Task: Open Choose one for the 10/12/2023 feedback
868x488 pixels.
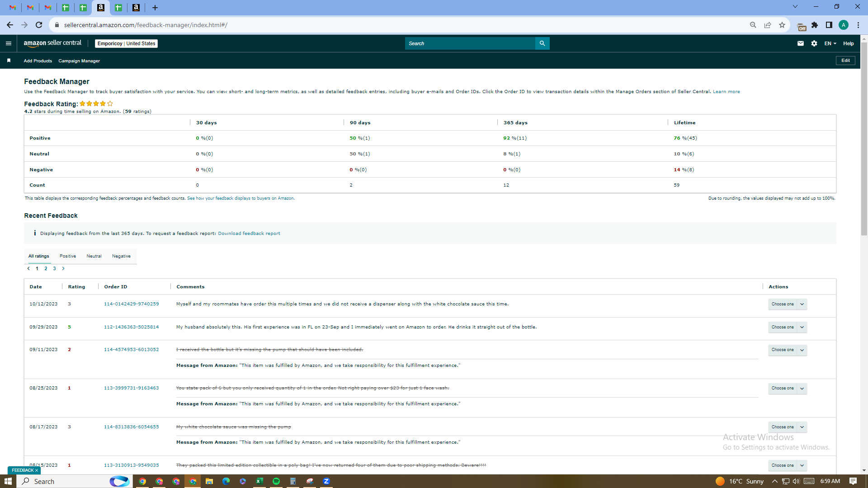Action: coord(788,304)
